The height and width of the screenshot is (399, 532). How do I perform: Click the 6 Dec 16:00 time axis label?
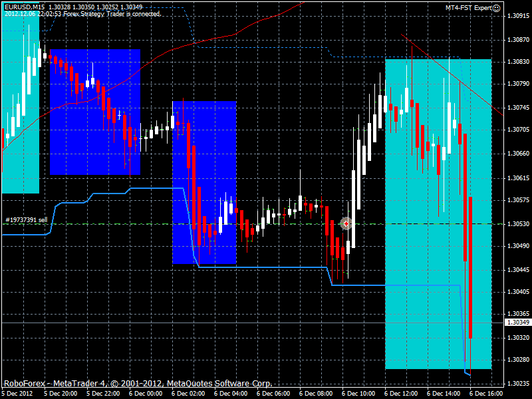[x=485, y=394]
